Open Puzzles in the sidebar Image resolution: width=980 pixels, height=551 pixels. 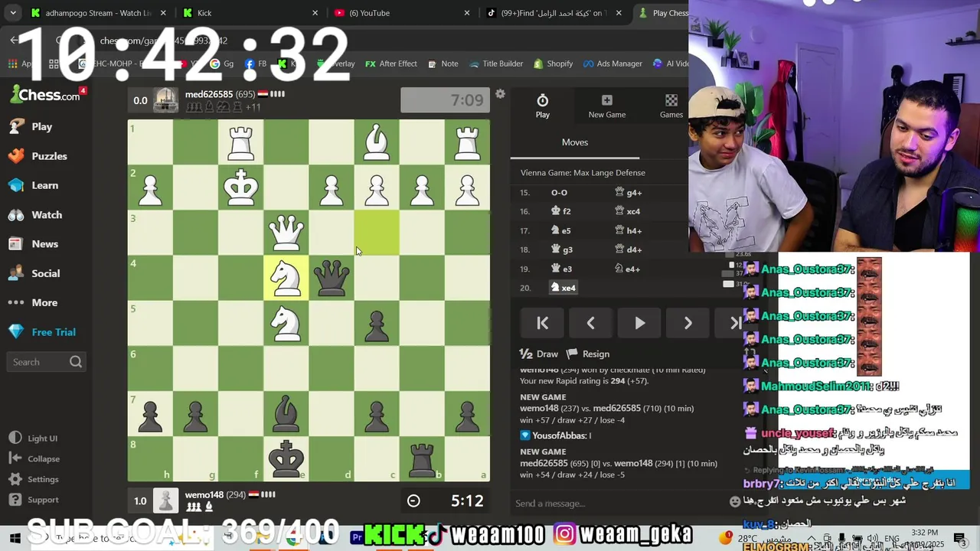click(x=38, y=156)
